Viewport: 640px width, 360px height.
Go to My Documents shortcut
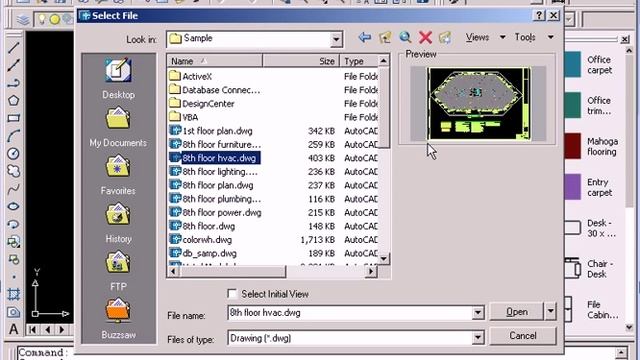(x=118, y=127)
